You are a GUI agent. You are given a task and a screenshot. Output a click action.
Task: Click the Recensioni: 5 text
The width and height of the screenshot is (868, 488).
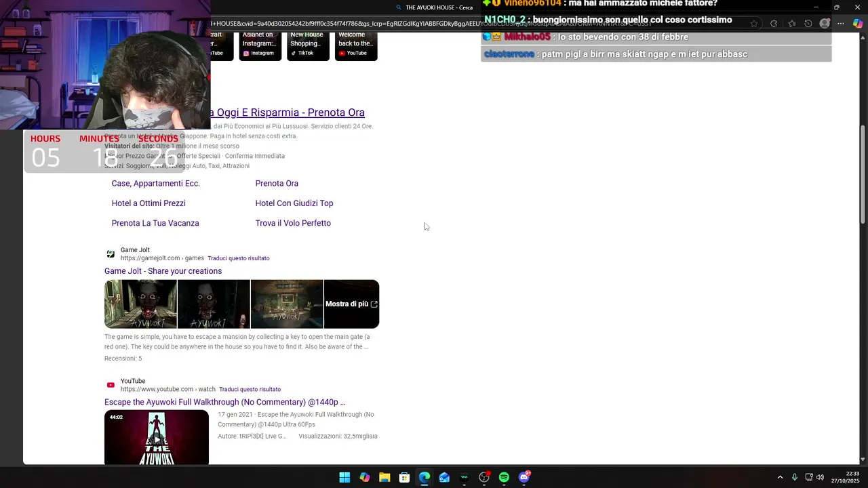pyautogui.click(x=123, y=359)
